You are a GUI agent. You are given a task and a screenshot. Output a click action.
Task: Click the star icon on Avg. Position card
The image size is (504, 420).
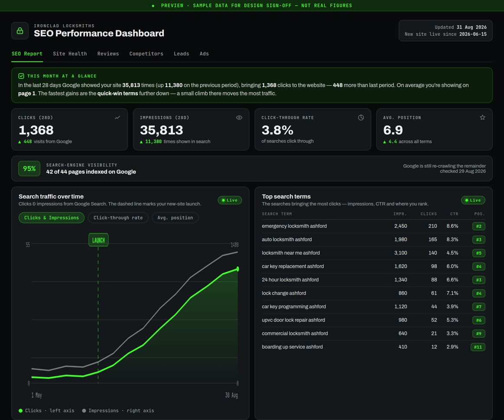(x=482, y=117)
